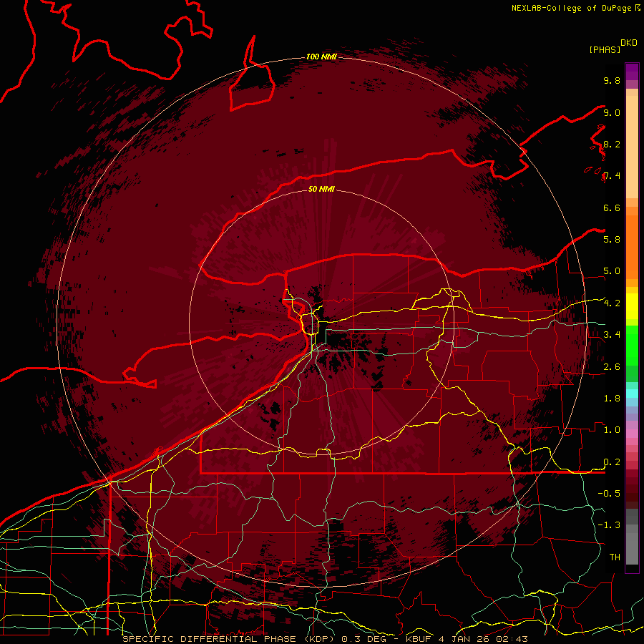
Task: Click the DKD label above the color scale
Action: pyautogui.click(x=629, y=43)
